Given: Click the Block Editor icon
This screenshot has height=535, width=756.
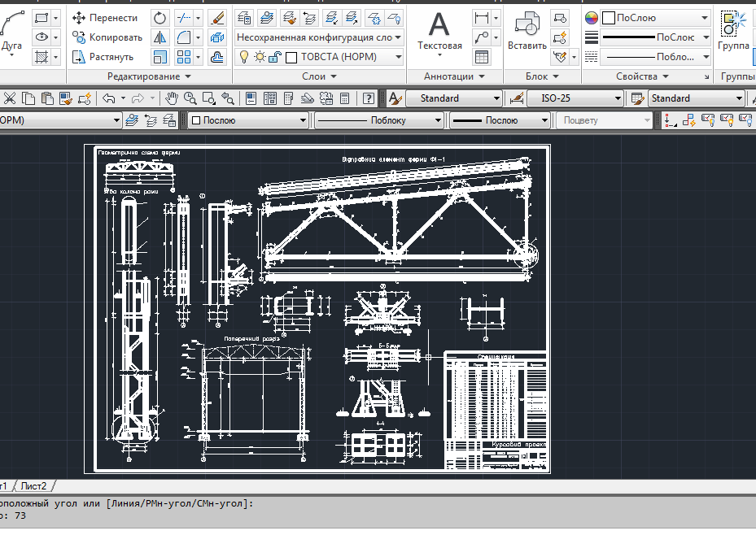Looking at the screenshot, I should pyautogui.click(x=560, y=37).
